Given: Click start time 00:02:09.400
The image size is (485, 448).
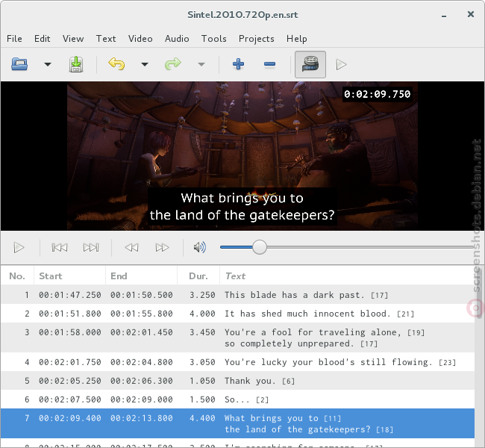Looking at the screenshot, I should [x=70, y=418].
